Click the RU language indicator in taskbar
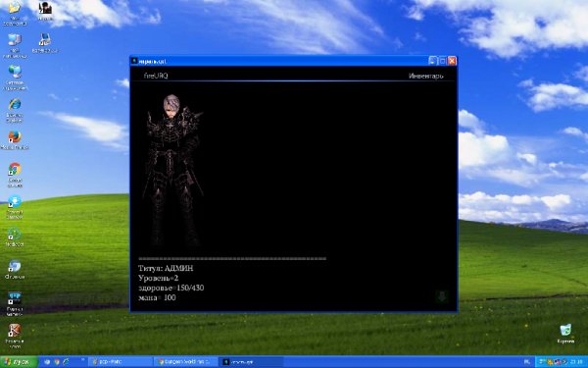Viewport: 588px width, 368px height. (x=527, y=362)
